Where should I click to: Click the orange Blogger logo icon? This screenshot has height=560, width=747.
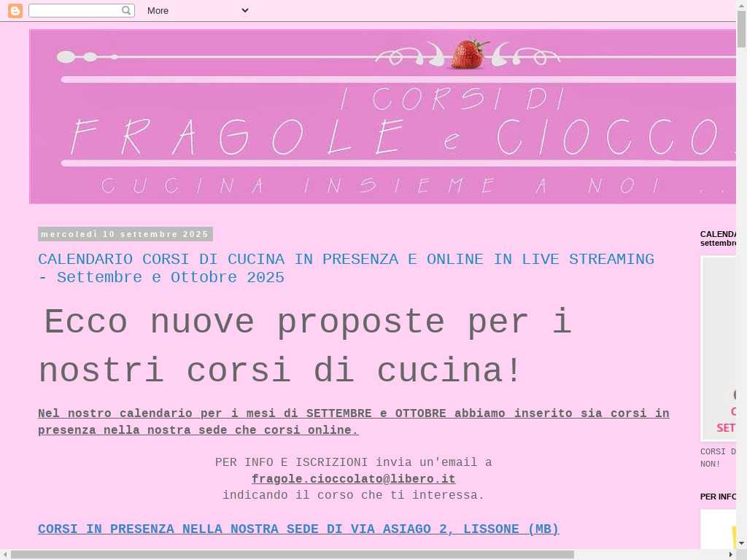pos(15,10)
